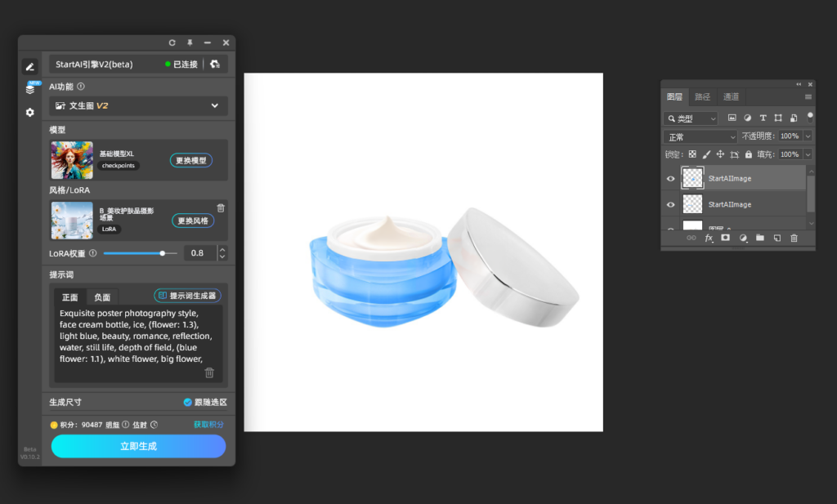Switch to the 图层 tab
837x504 pixels.
pos(674,96)
